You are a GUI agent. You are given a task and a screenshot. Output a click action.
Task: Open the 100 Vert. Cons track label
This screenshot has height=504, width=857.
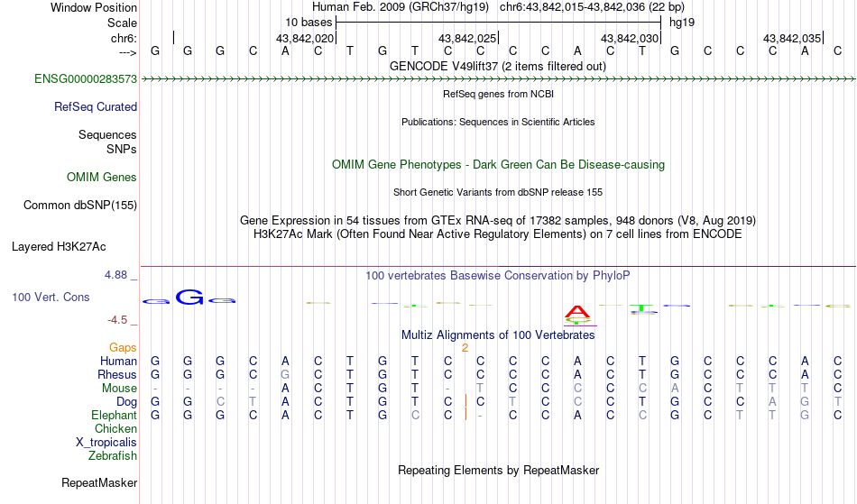pyautogui.click(x=51, y=298)
